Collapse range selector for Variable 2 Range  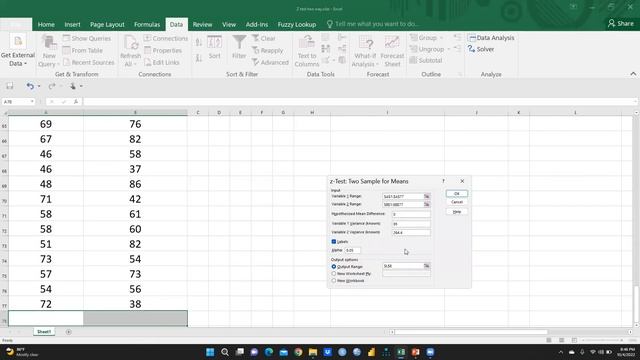tap(427, 204)
